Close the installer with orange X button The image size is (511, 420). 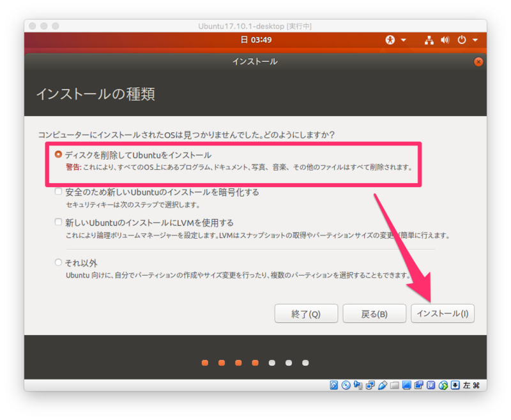[478, 62]
